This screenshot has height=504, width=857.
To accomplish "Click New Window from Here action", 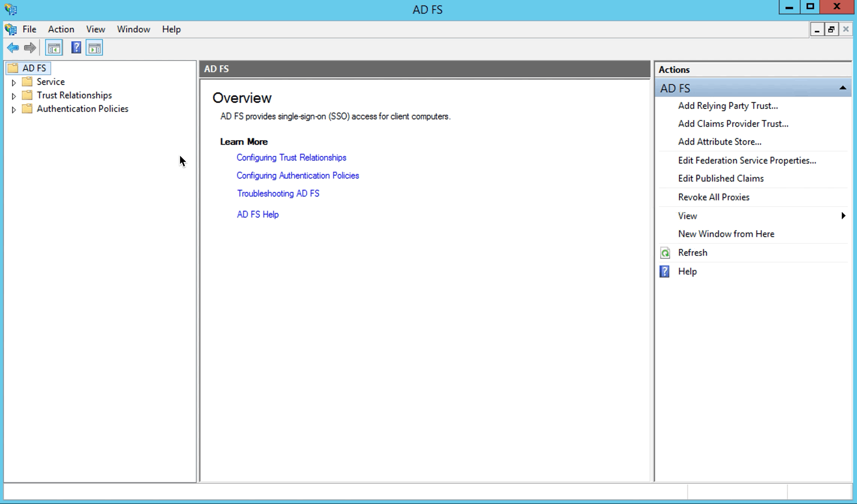I will [x=726, y=234].
